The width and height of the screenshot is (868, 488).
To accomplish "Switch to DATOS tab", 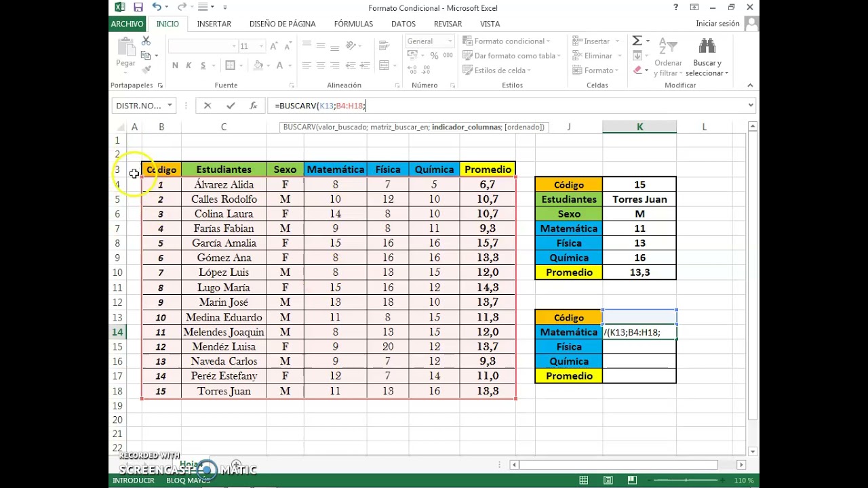I will coord(403,24).
